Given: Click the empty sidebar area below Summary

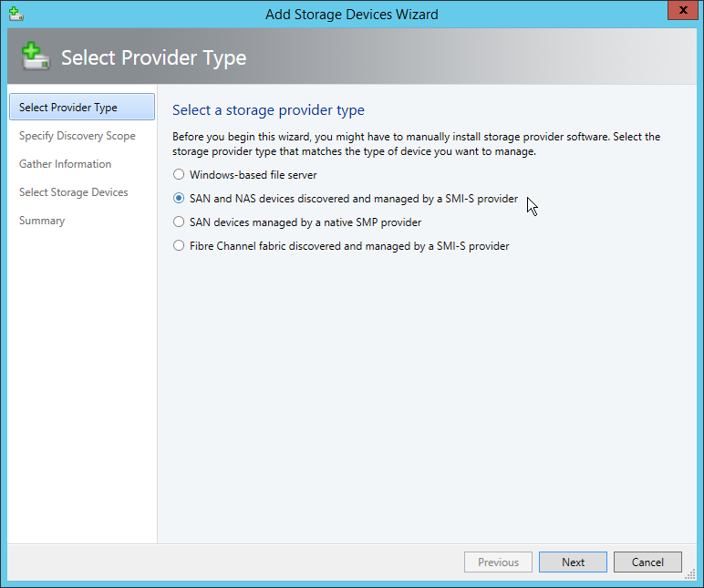Looking at the screenshot, I should pos(82,383).
